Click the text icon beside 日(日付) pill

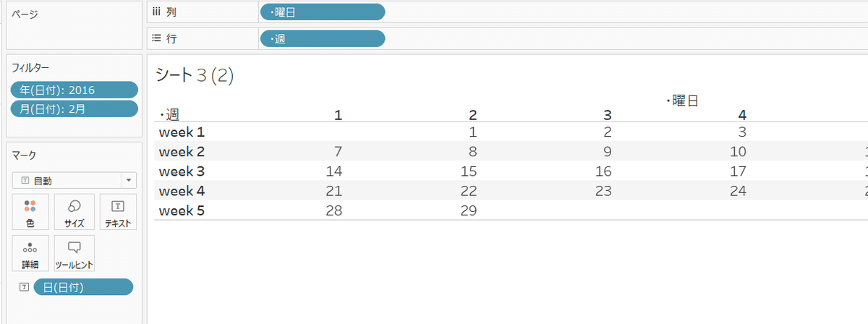[24, 287]
